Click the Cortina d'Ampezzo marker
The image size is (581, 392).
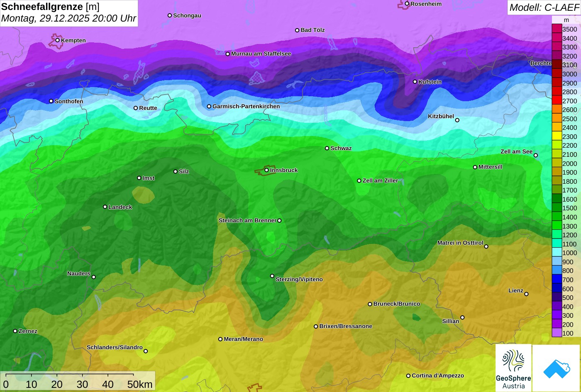(x=408, y=376)
